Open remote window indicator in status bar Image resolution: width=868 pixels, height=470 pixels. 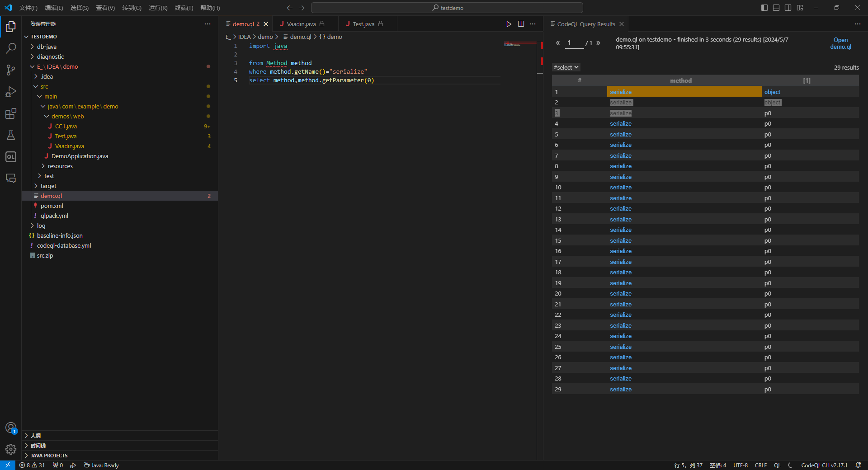click(8, 465)
